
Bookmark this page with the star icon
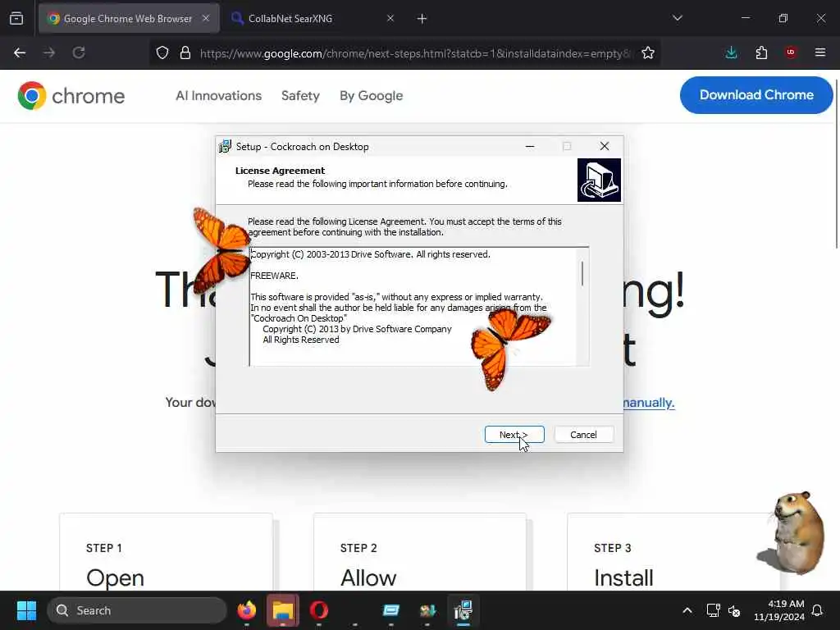coord(648,52)
